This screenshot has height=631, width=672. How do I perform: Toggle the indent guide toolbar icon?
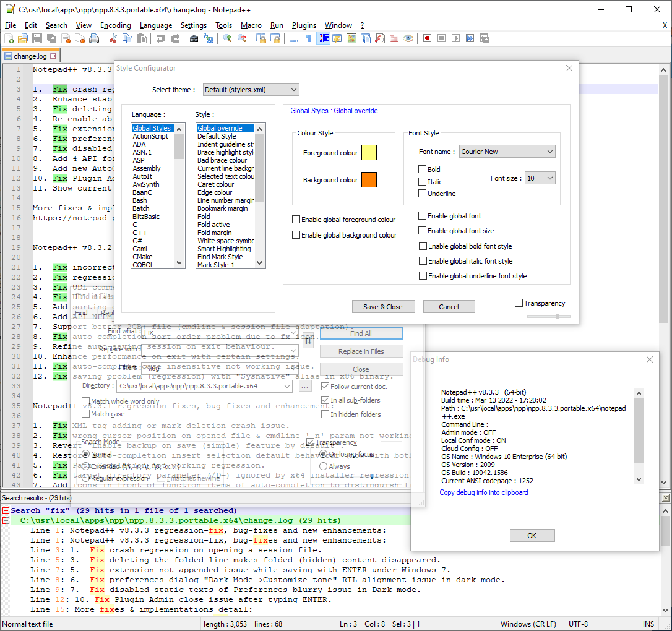click(x=323, y=38)
